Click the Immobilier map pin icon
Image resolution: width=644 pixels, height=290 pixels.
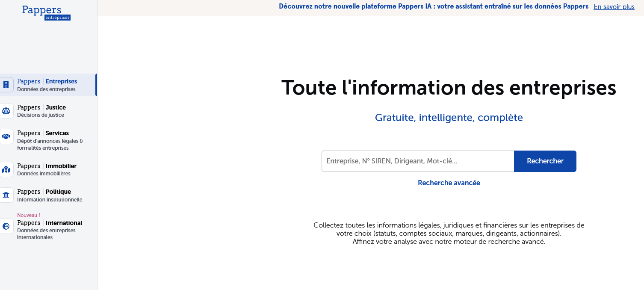pos(6,169)
